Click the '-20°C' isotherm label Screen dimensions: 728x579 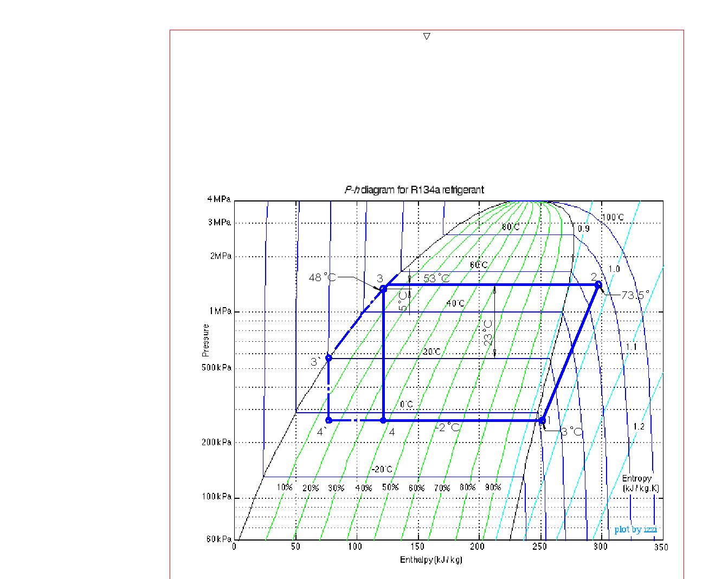[x=382, y=469]
